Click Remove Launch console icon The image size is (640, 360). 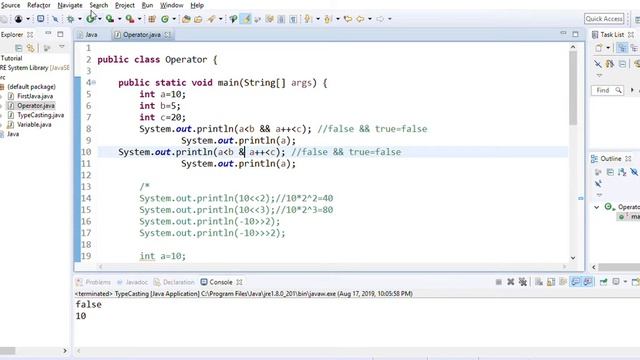510,282
